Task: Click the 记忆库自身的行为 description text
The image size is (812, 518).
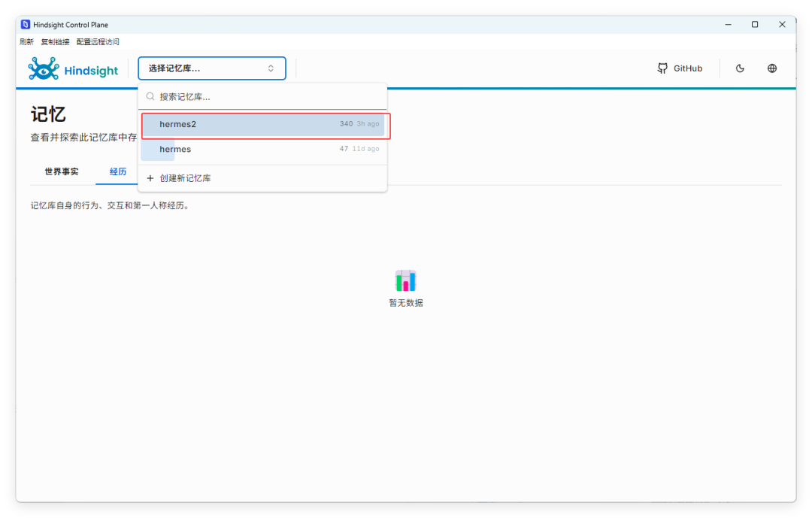Action: pos(111,206)
